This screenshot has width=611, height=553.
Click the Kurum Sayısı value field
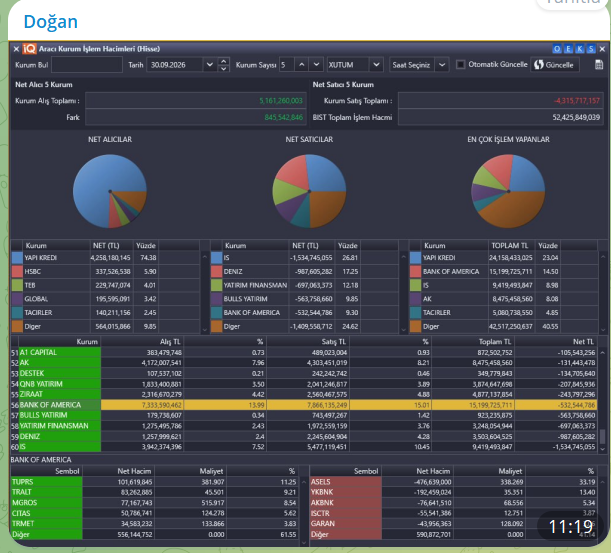click(x=286, y=65)
